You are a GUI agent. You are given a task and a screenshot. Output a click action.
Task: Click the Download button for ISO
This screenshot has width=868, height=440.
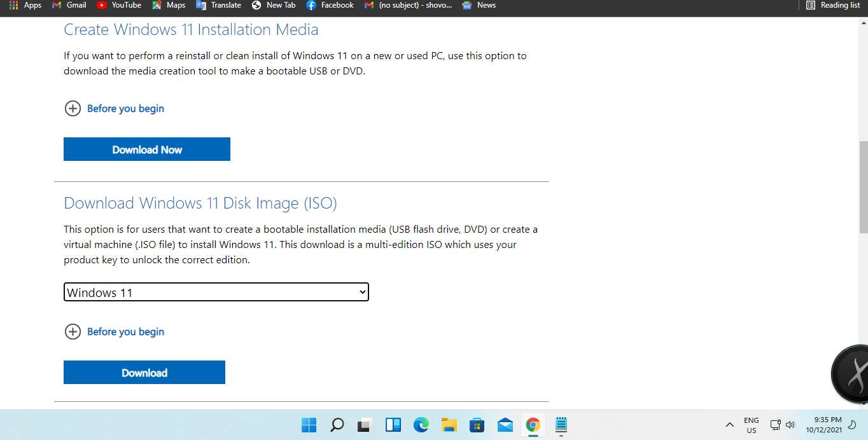point(144,373)
